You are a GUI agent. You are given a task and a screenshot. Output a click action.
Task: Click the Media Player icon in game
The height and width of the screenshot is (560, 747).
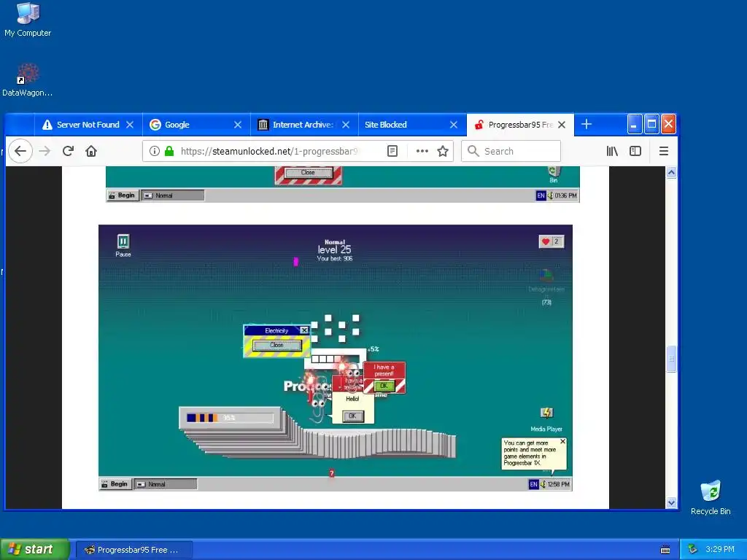[546, 419]
